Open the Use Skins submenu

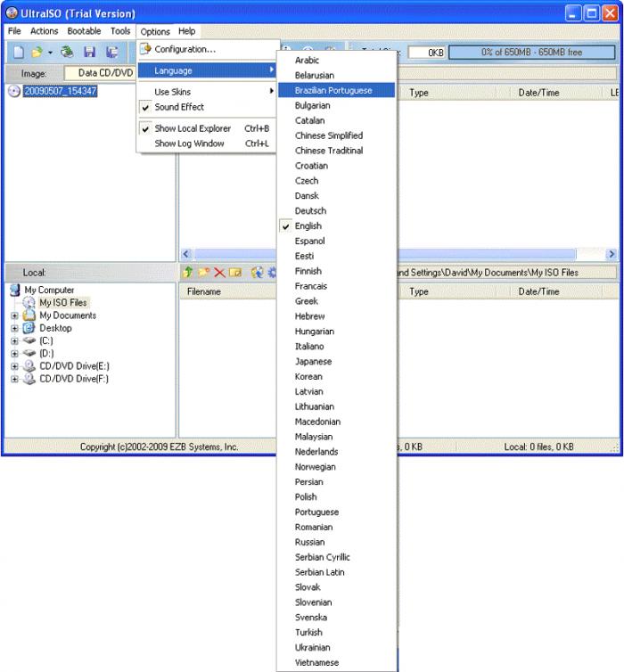tap(206, 92)
